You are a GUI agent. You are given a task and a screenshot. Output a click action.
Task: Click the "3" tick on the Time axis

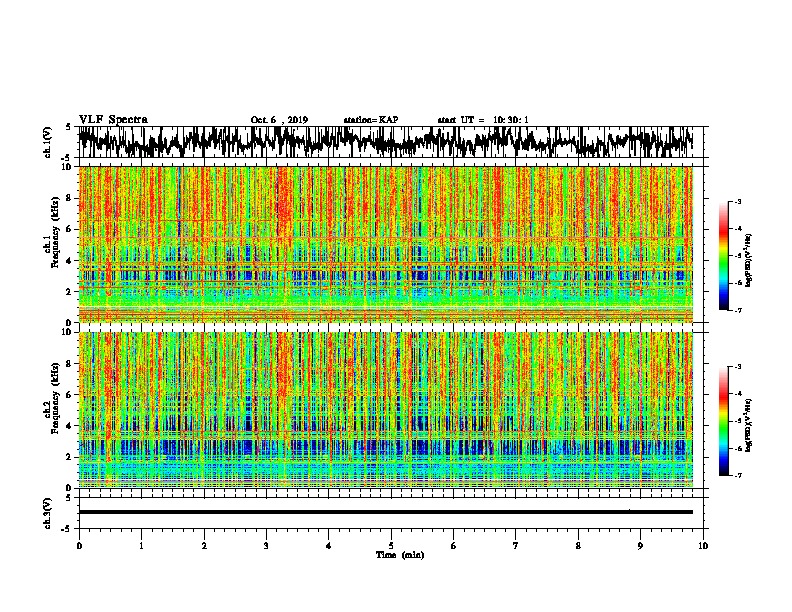(266, 545)
